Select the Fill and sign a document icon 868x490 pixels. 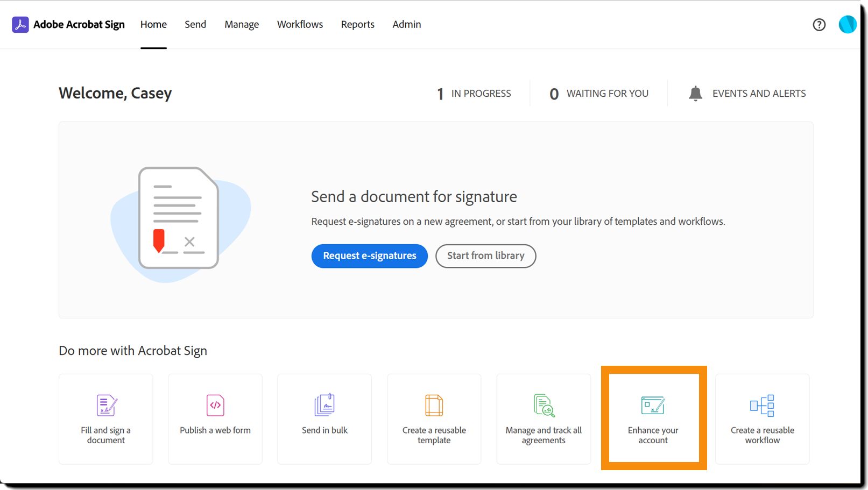coord(107,406)
